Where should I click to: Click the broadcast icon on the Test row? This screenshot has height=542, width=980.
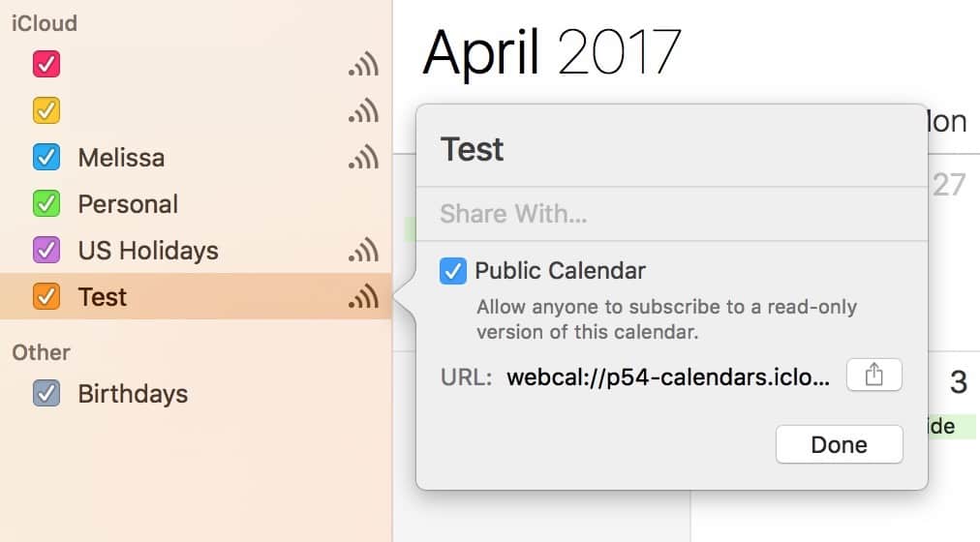point(363,297)
